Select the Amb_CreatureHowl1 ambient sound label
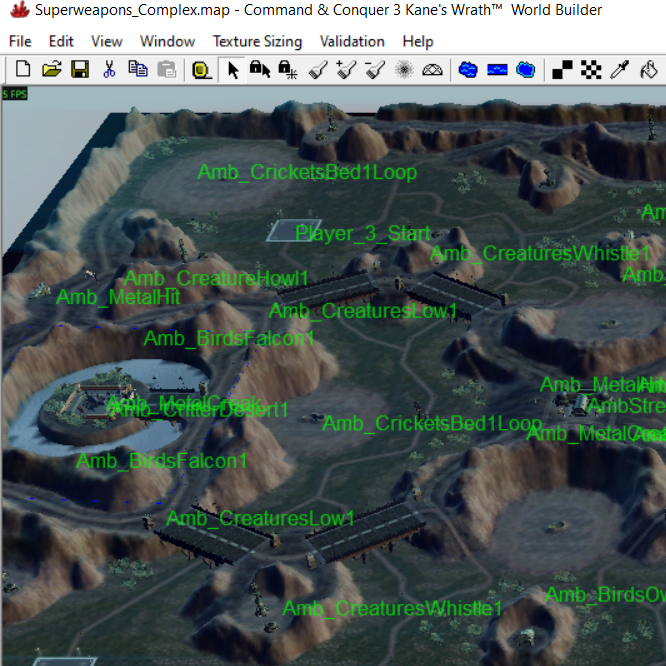The width and height of the screenshot is (666, 666). coord(216,279)
